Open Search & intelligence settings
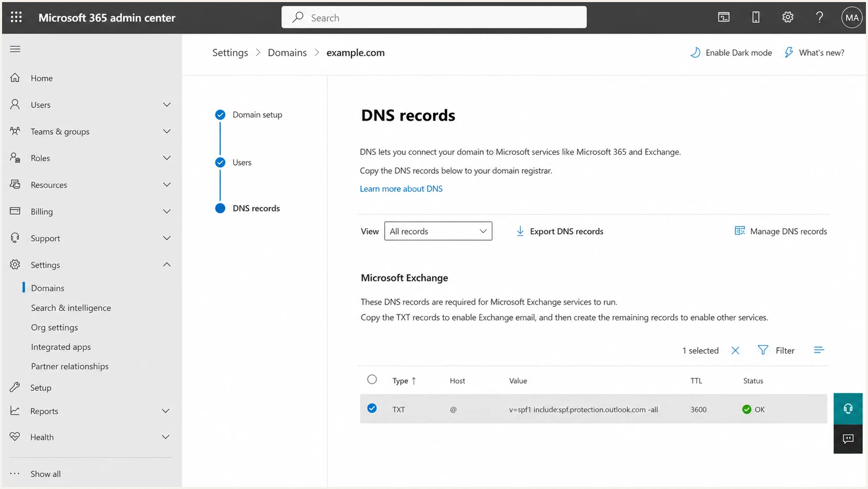This screenshot has height=489, width=868. [71, 308]
